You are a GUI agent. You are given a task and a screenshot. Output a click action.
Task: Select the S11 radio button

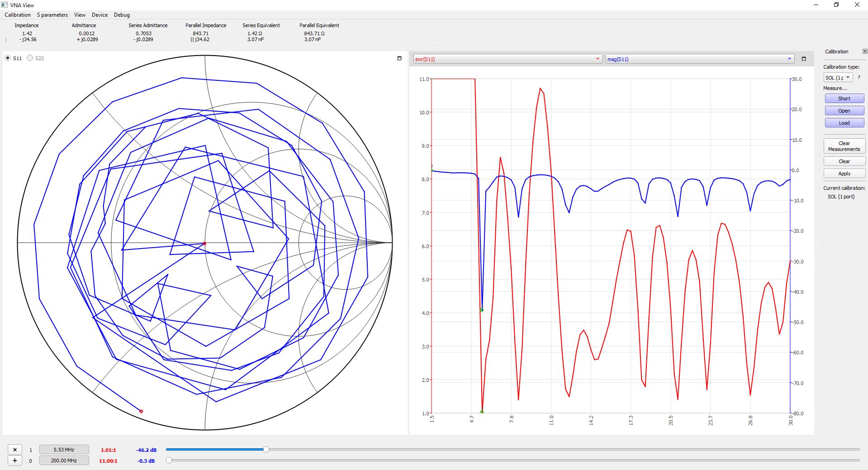pos(8,58)
